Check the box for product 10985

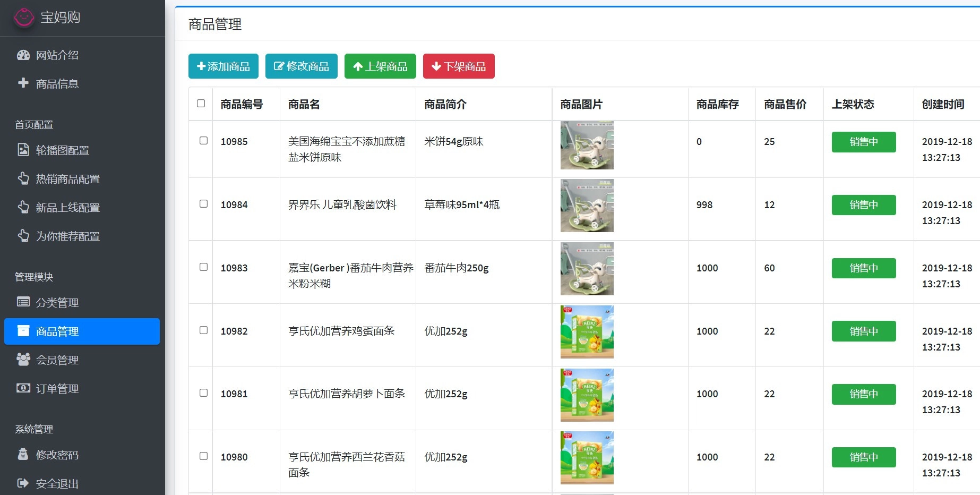(x=203, y=141)
